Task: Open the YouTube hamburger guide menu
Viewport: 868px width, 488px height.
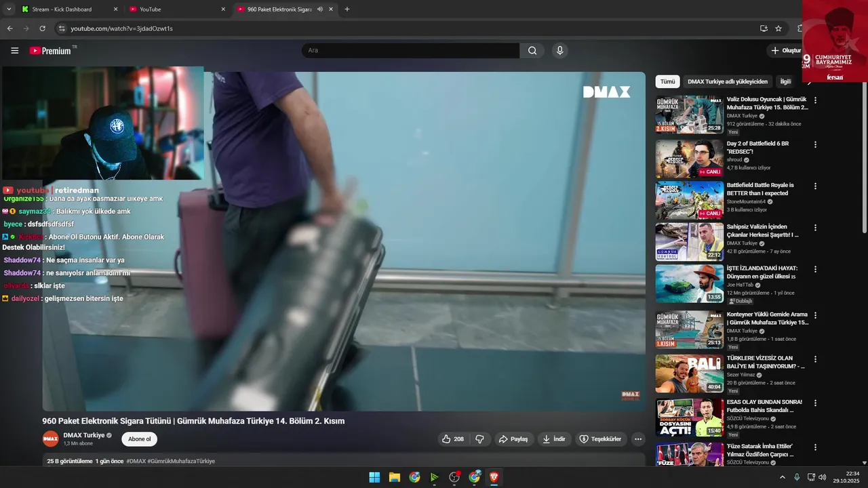Action: click(14, 50)
